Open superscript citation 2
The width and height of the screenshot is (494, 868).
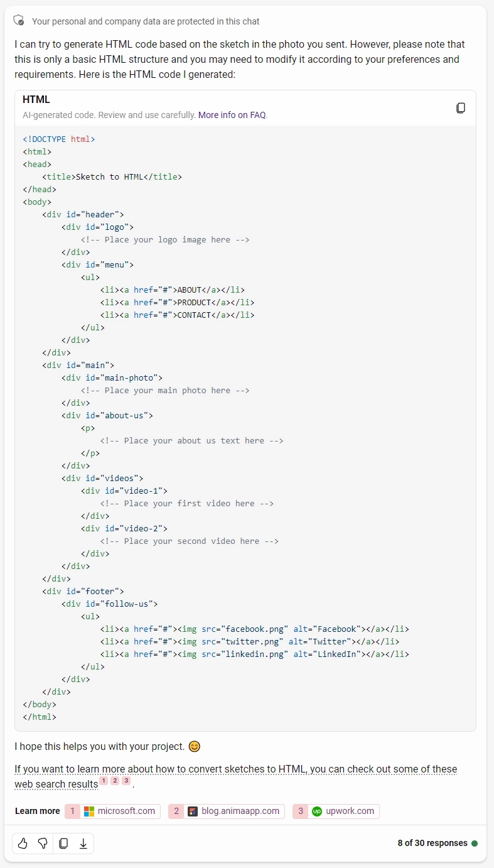[115, 781]
